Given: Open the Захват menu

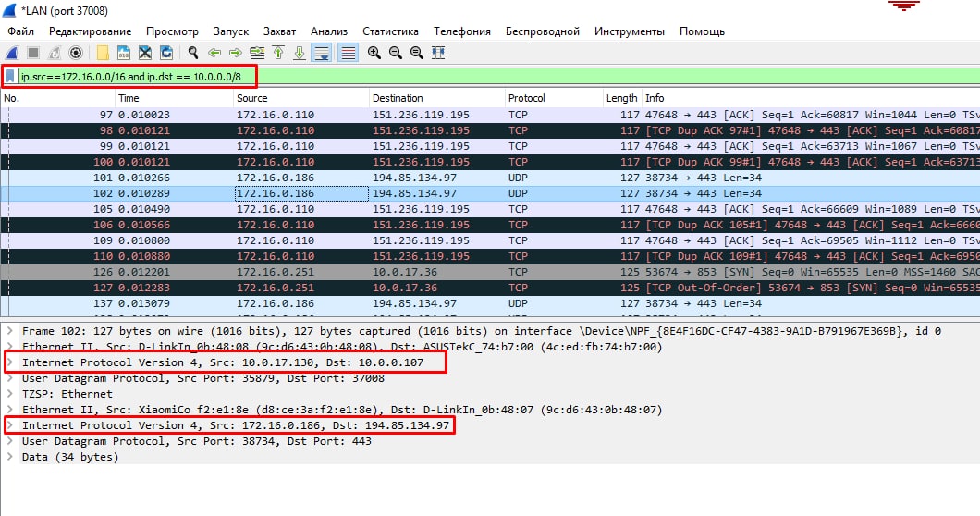Looking at the screenshot, I should point(279,31).
